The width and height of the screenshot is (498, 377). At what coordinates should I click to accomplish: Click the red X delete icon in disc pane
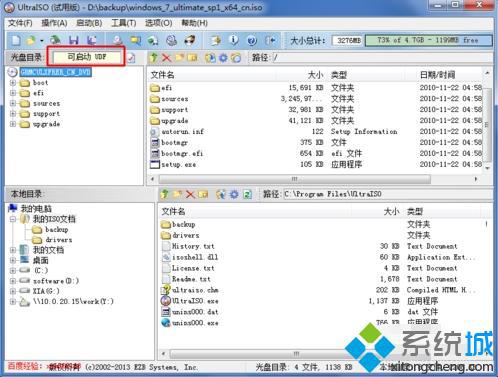pyautogui.click(x=166, y=58)
